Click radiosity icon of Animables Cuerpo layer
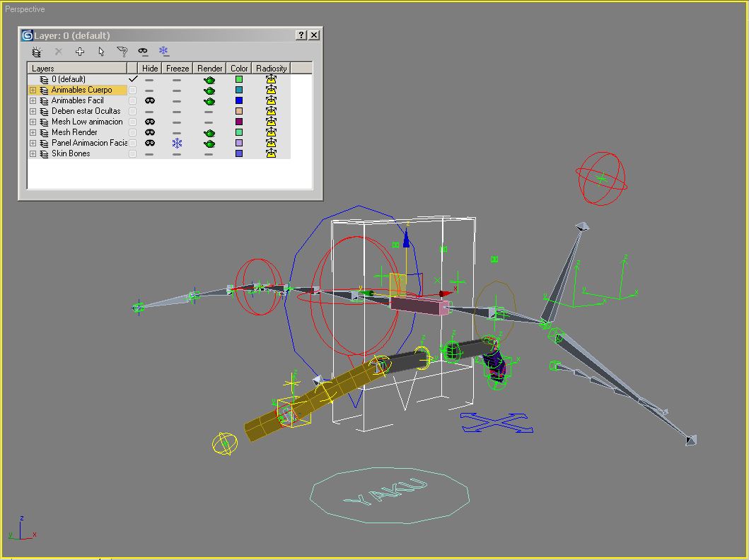 click(272, 90)
